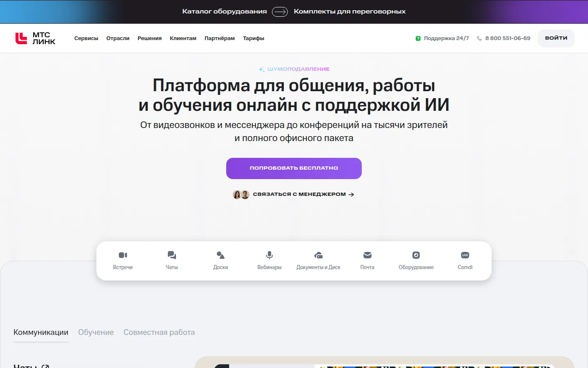Switch to the Обучение tab

96,332
